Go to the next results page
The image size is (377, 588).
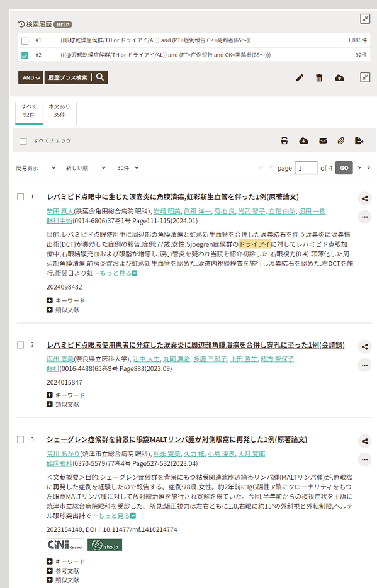[x=359, y=167]
